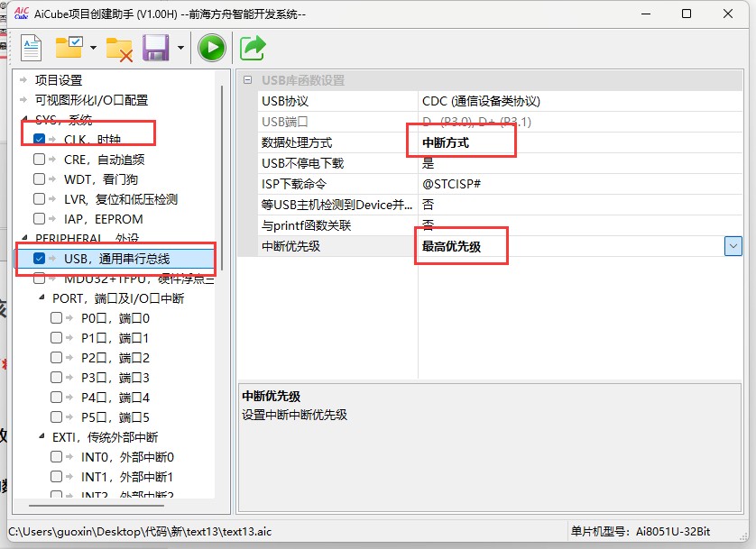This screenshot has width=756, height=549.
Task: Check the LVR 复位和低压检测 checkbox
Action: tap(39, 199)
